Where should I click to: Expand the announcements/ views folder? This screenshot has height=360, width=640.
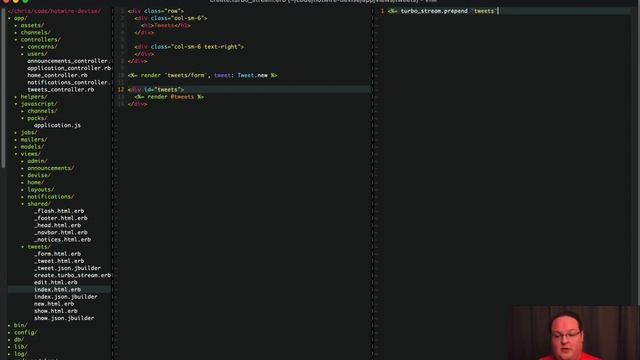50,168
